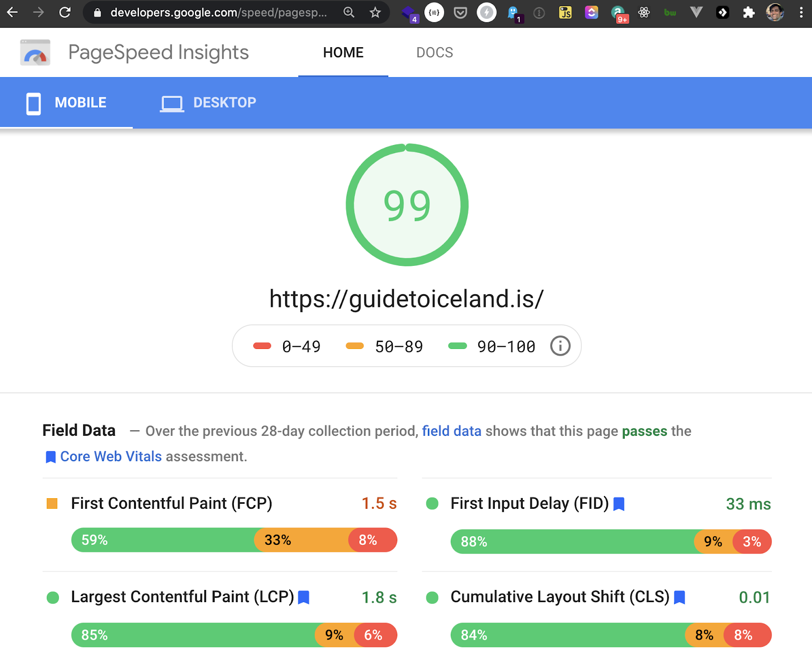Click the CLS value 0.01
Image resolution: width=812 pixels, height=662 pixels.
(x=754, y=597)
